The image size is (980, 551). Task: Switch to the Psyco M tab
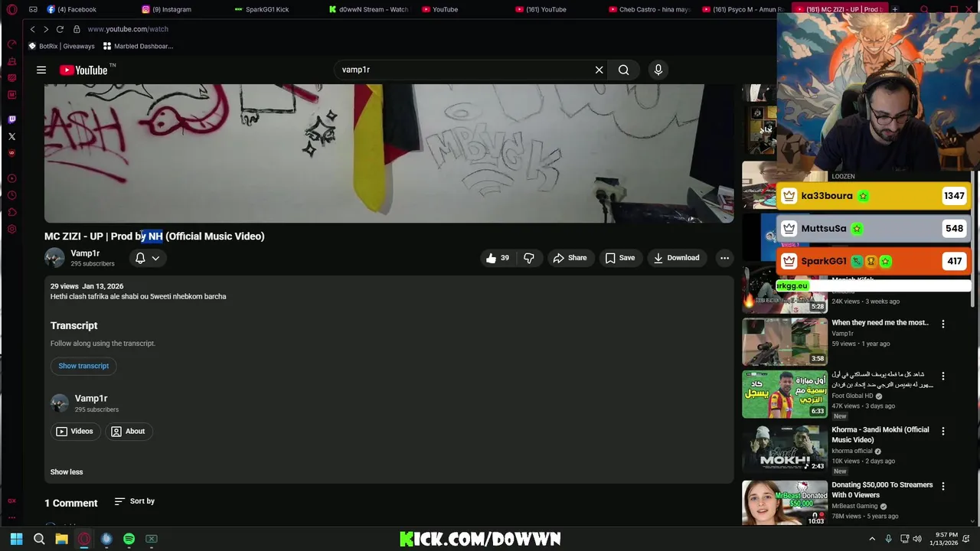click(744, 9)
